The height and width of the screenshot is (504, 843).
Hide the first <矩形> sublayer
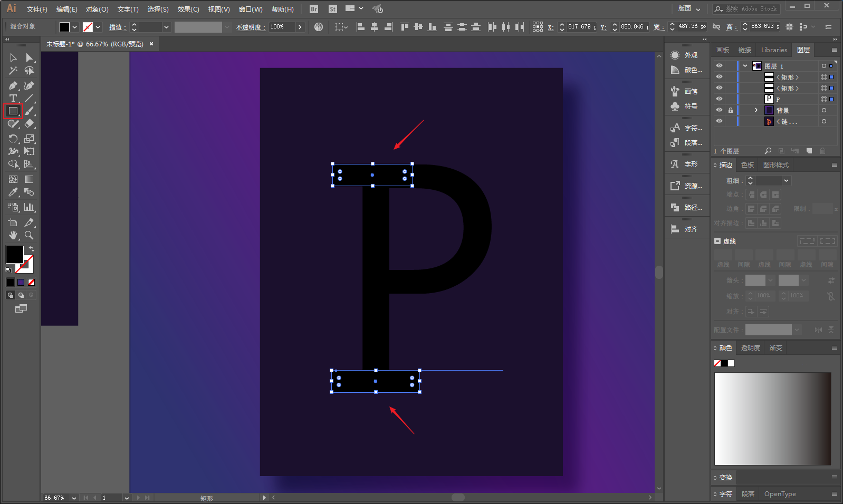tap(719, 77)
